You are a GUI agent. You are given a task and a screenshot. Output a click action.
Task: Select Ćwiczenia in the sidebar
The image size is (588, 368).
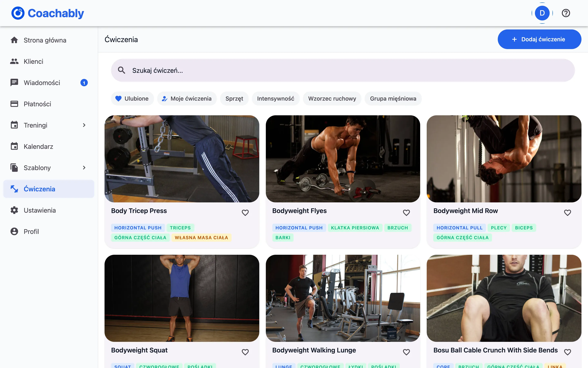pyautogui.click(x=49, y=189)
